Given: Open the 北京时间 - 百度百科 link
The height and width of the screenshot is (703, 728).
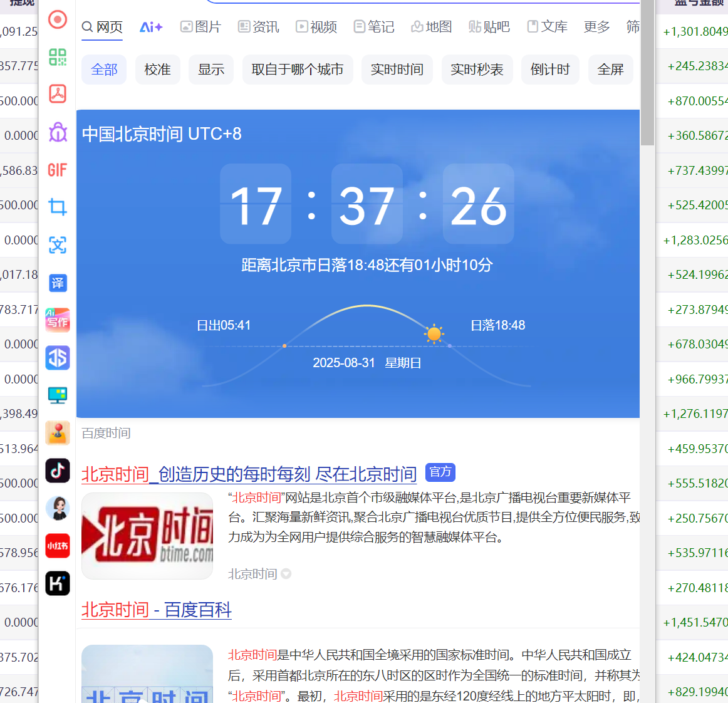Looking at the screenshot, I should (157, 610).
